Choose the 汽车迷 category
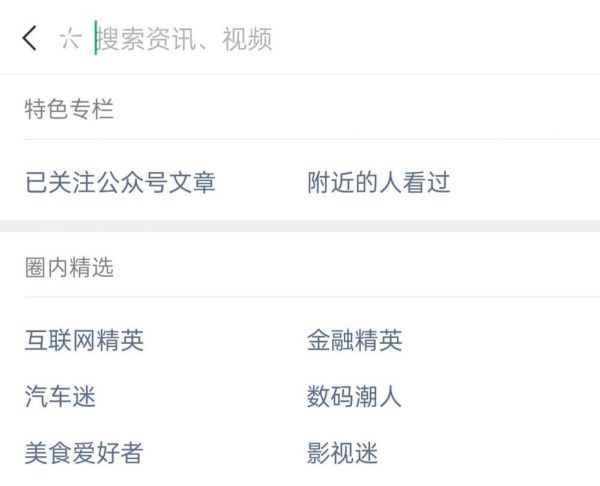The image size is (600, 486). point(60,396)
